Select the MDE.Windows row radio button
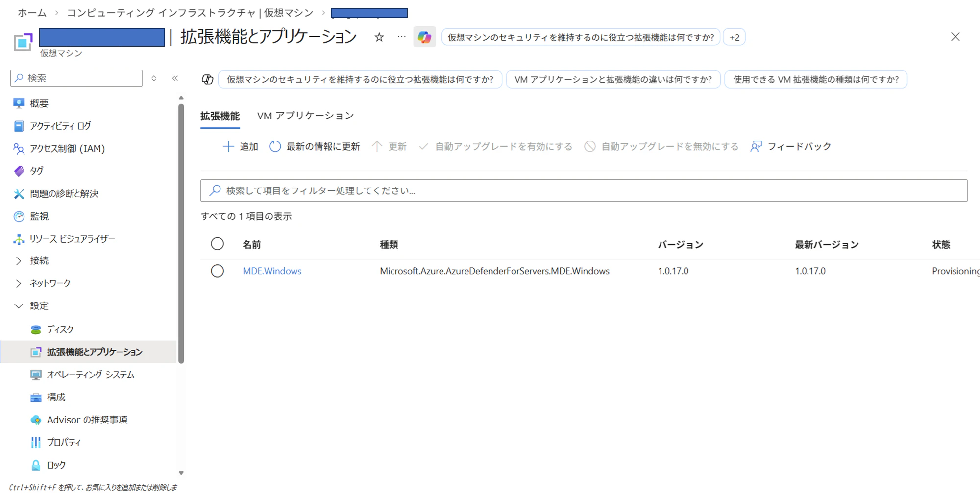980x493 pixels. (218, 271)
